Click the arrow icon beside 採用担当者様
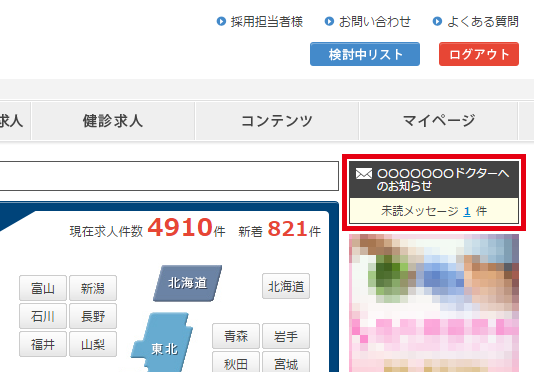 tap(221, 21)
